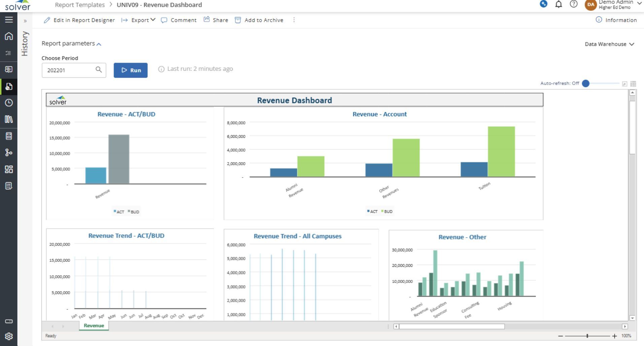The height and width of the screenshot is (346, 644).
Task: Click the Home icon in sidebar
Action: (9, 36)
